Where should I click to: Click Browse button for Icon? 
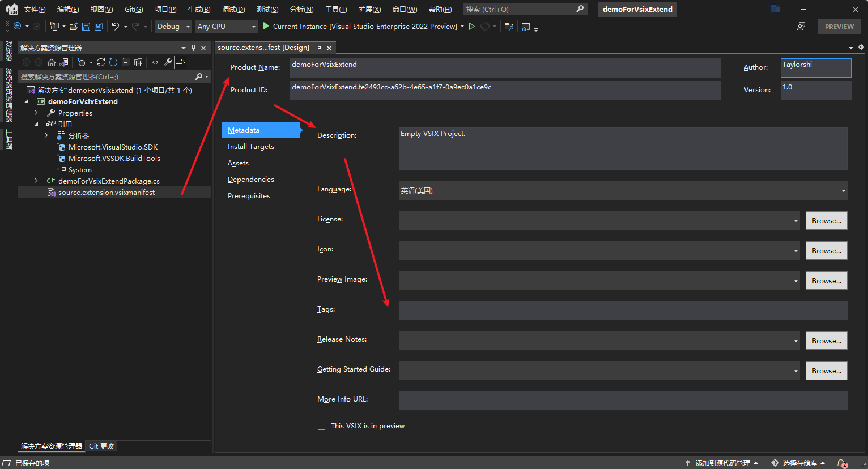click(827, 251)
